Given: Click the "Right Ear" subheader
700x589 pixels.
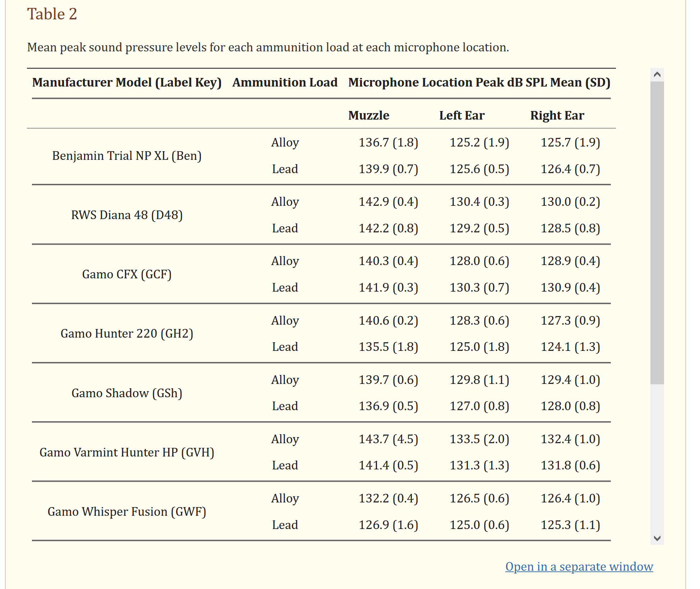Looking at the screenshot, I should 557,116.
